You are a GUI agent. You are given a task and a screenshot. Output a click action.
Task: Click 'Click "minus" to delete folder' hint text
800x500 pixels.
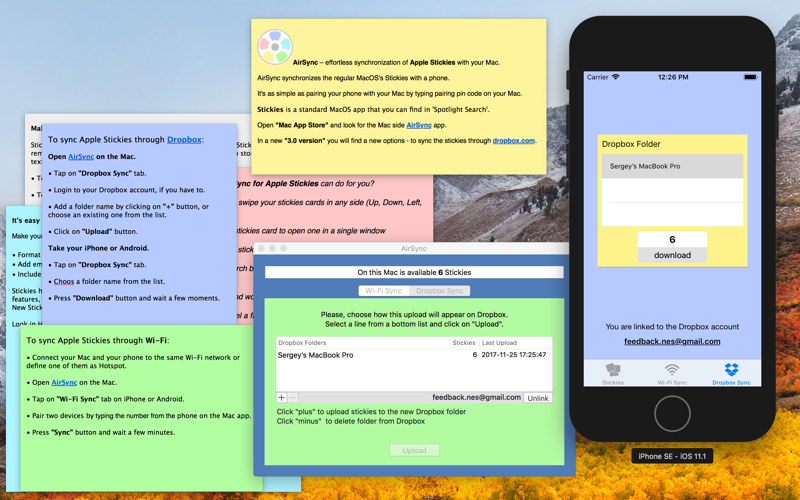click(351, 421)
